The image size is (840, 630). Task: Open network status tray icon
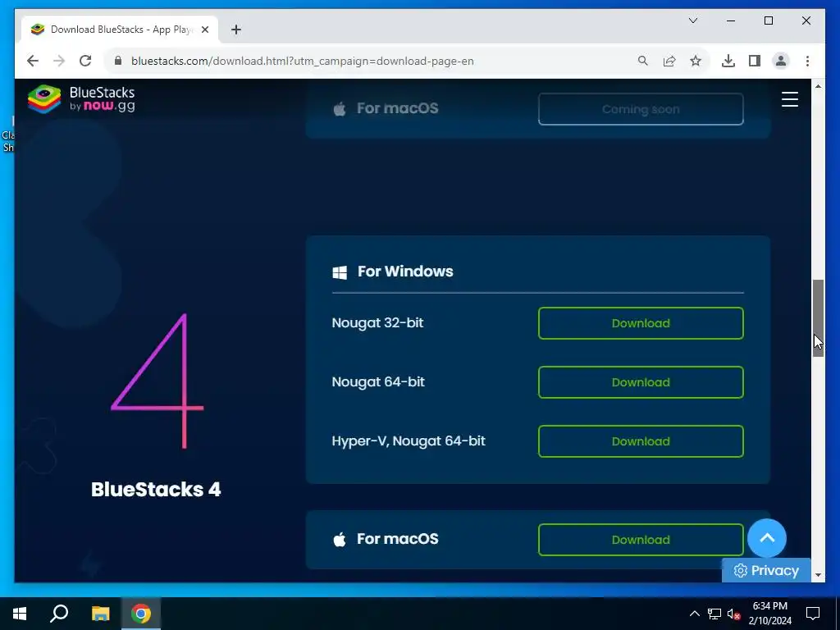(x=714, y=614)
